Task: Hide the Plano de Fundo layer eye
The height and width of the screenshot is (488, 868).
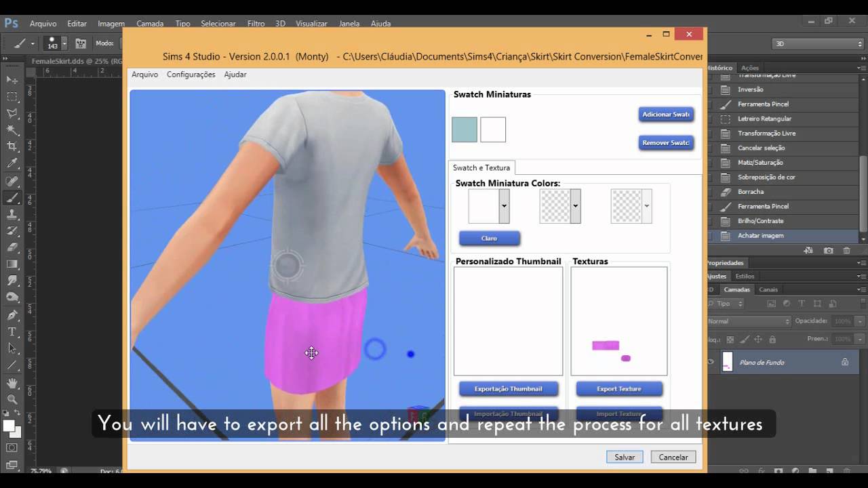Action: [x=711, y=362]
